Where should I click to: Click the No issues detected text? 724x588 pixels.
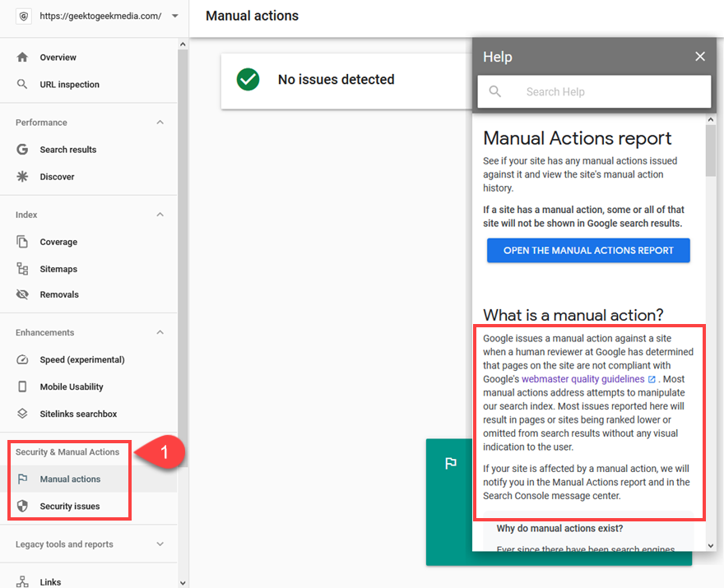[336, 80]
